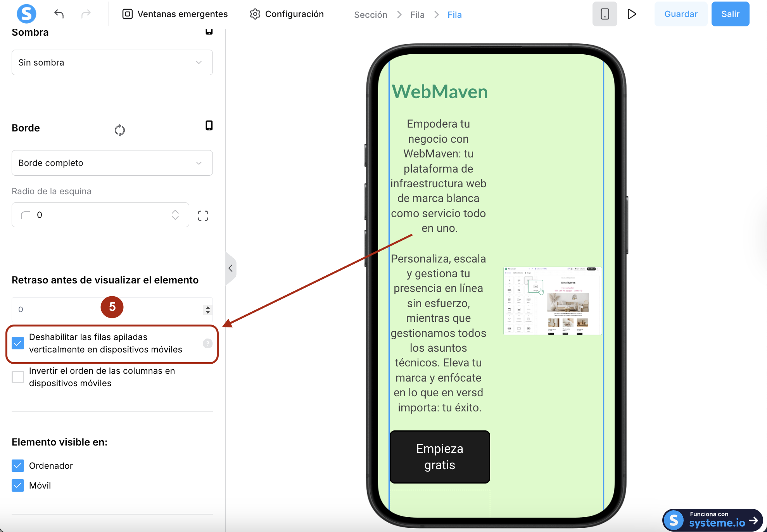Click the Salir button

coord(730,14)
